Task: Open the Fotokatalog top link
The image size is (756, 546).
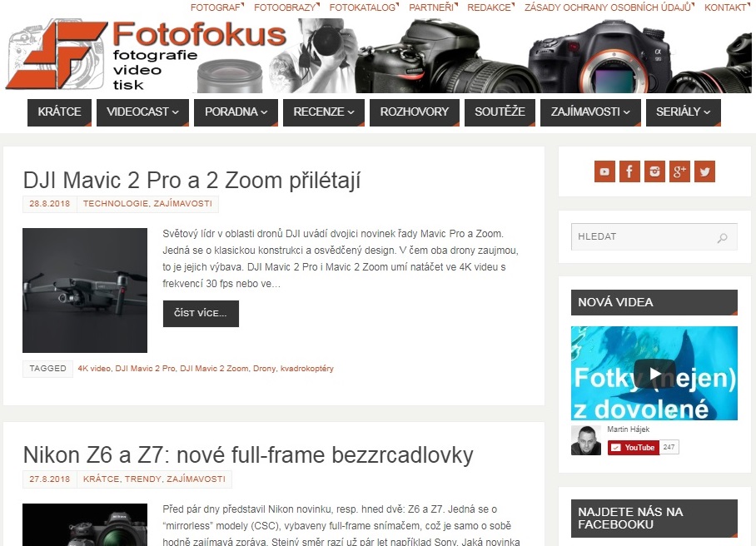Action: point(362,7)
